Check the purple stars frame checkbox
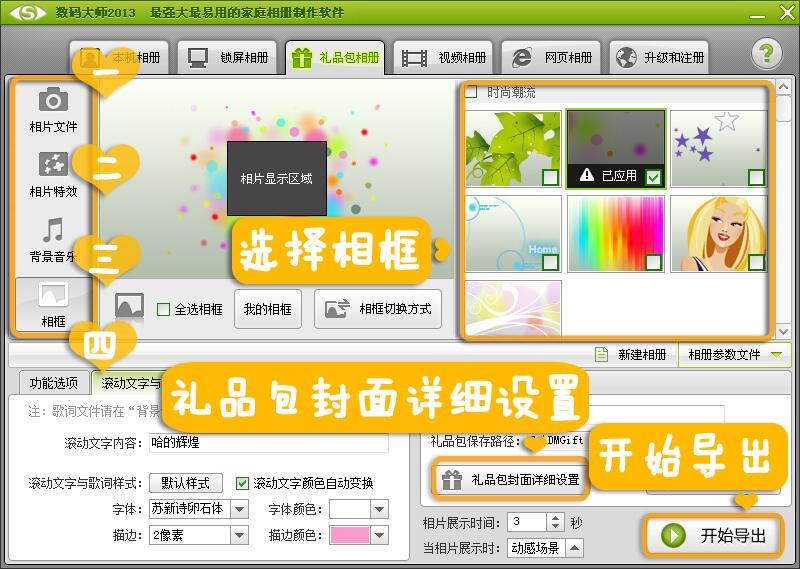Screen dimensions: 800x569 [756, 177]
